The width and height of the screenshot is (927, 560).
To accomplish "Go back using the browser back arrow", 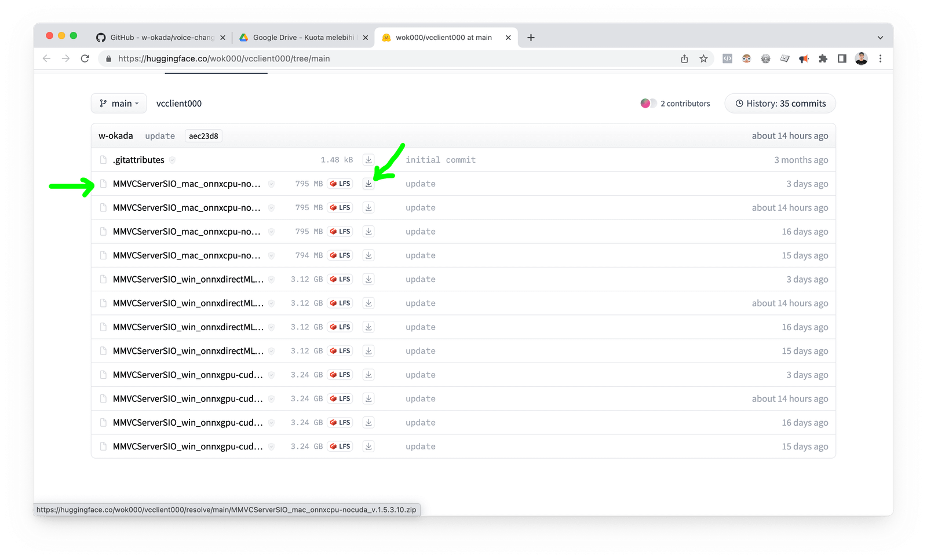I will coord(47,58).
